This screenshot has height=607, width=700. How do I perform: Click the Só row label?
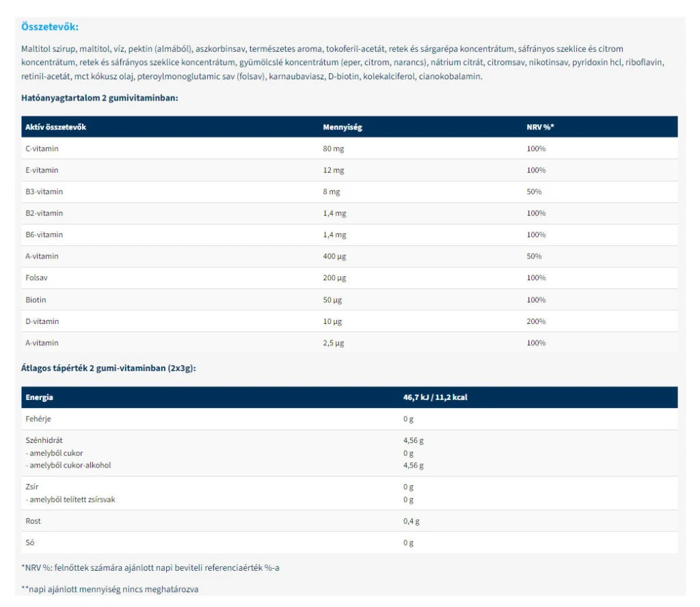click(29, 543)
